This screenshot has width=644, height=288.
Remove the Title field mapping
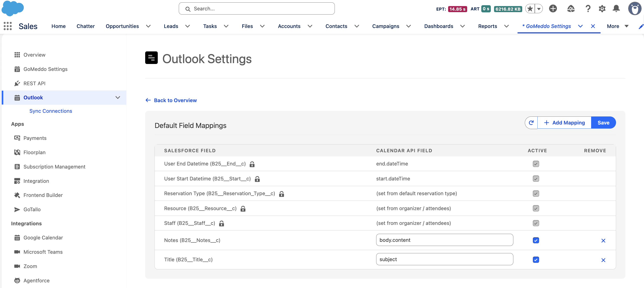point(603,260)
